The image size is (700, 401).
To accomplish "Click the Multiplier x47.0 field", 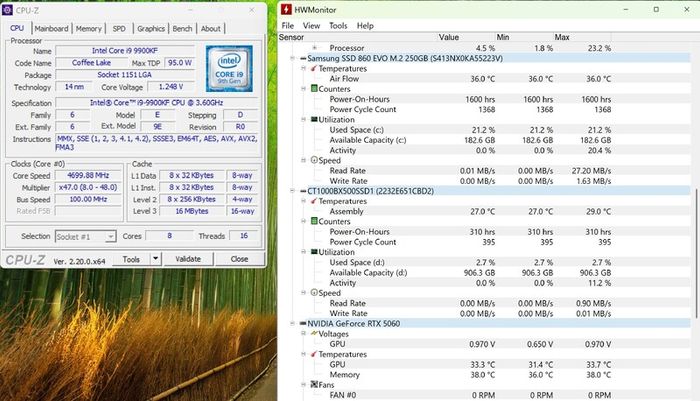I will tap(88, 188).
